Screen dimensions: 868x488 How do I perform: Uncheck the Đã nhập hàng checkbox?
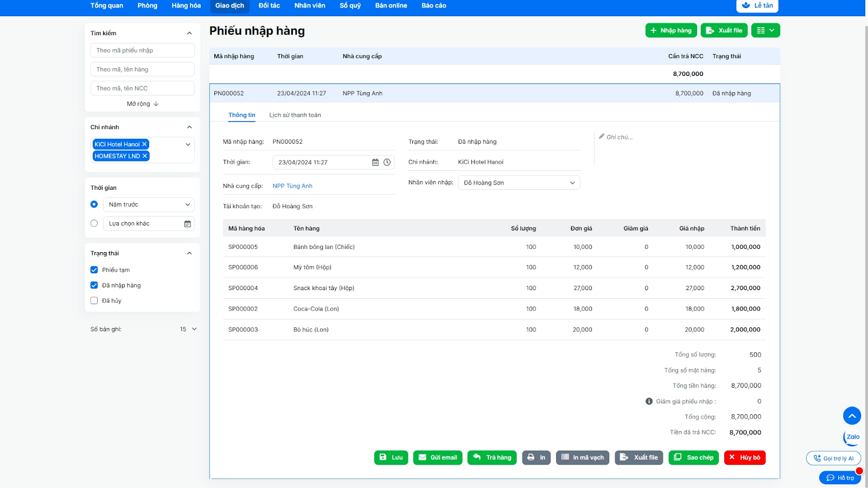(x=94, y=285)
